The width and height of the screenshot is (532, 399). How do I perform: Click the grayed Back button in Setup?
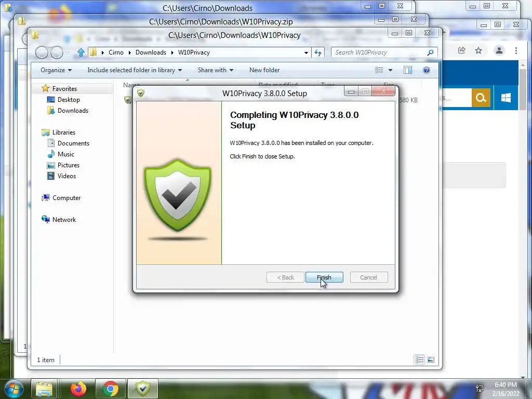(x=285, y=277)
